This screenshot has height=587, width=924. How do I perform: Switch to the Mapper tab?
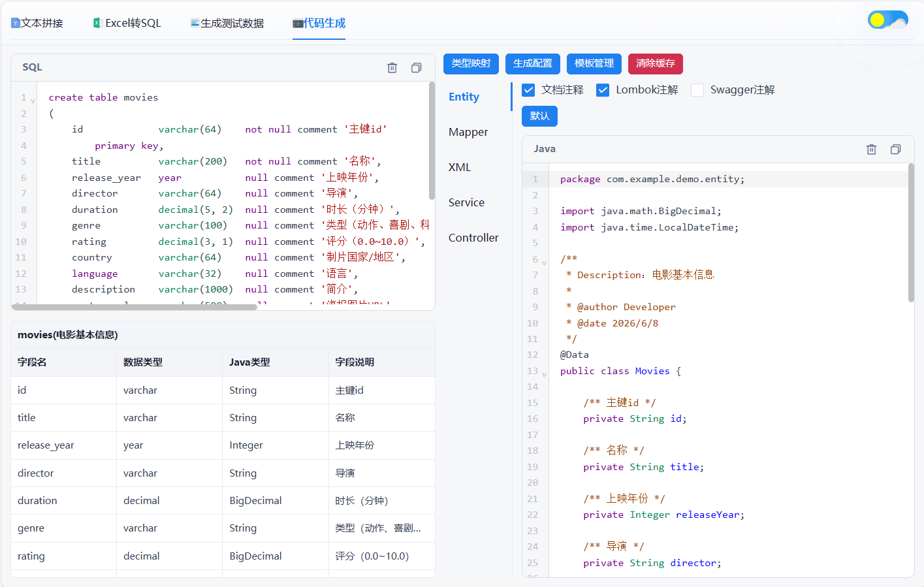click(x=468, y=132)
